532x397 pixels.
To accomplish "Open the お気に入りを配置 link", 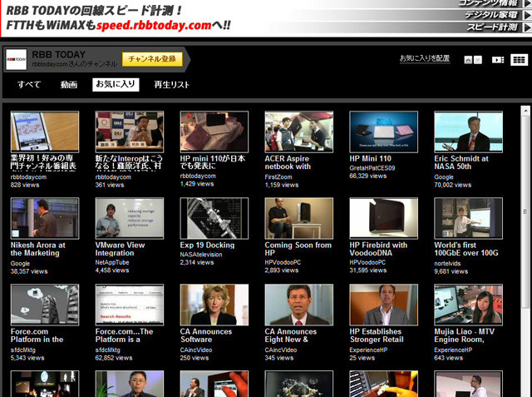I will click(x=425, y=58).
